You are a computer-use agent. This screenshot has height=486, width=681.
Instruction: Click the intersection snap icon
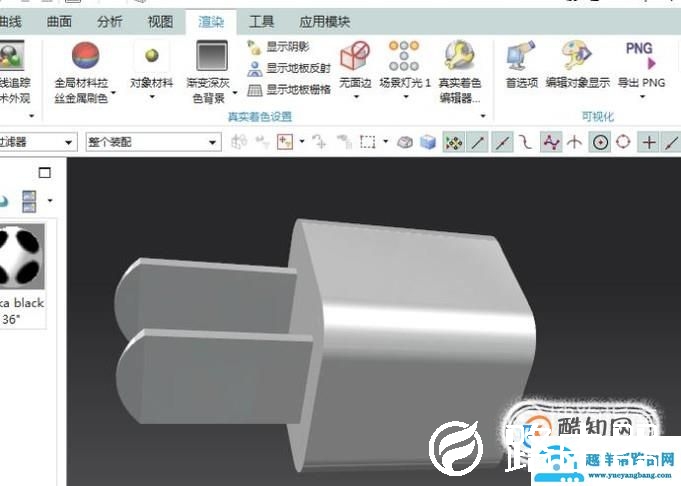tap(574, 142)
